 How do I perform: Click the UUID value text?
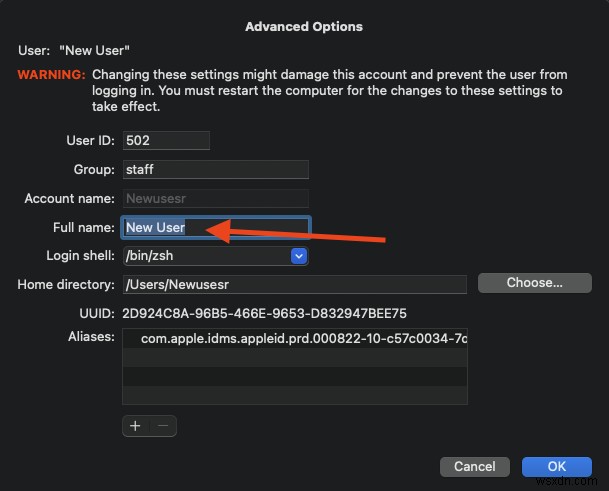pyautogui.click(x=264, y=313)
